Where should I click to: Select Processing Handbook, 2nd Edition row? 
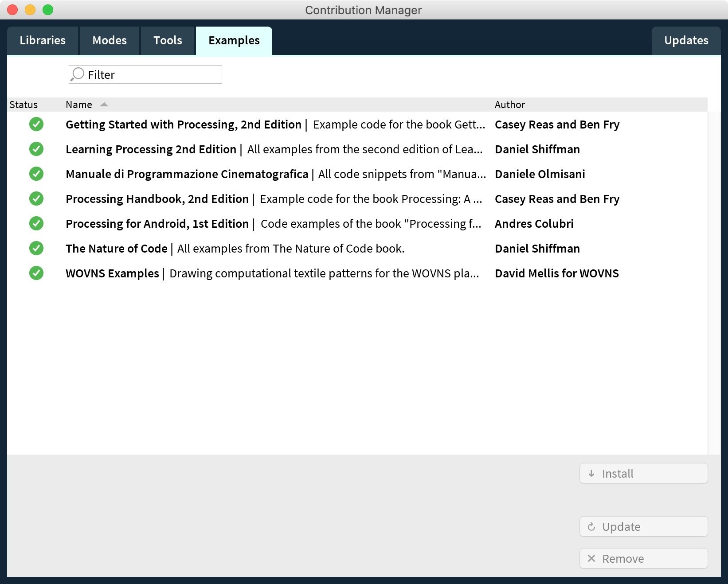point(357,199)
